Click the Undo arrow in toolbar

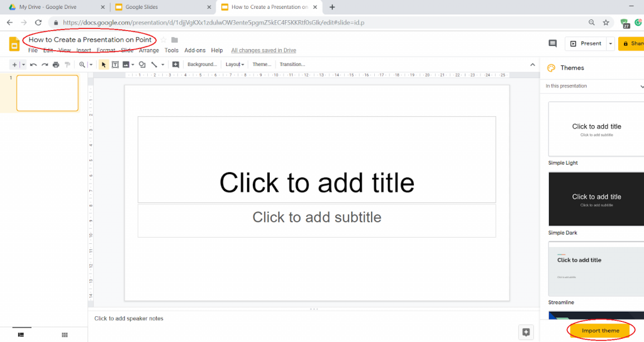33,64
